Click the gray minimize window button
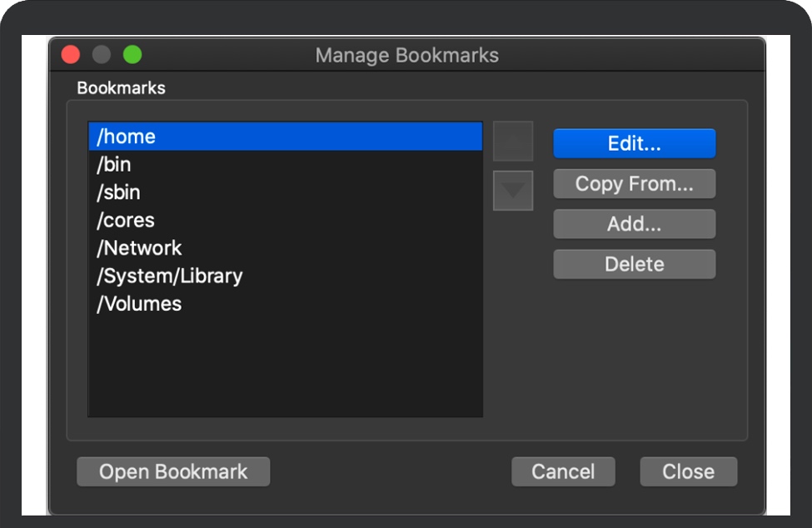This screenshot has width=812, height=528. [x=102, y=55]
